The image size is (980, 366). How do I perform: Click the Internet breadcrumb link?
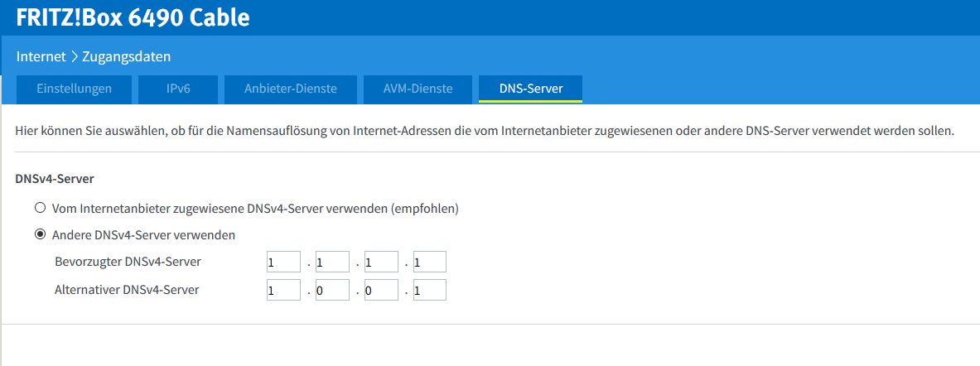coord(41,57)
